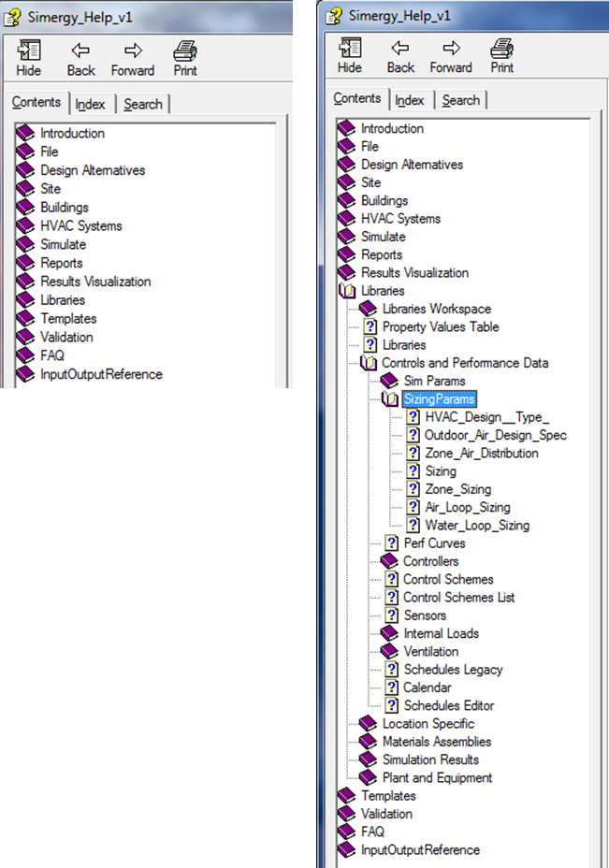Select HVAC Systems in the left window contents
The height and width of the screenshot is (868, 609).
tap(80, 225)
